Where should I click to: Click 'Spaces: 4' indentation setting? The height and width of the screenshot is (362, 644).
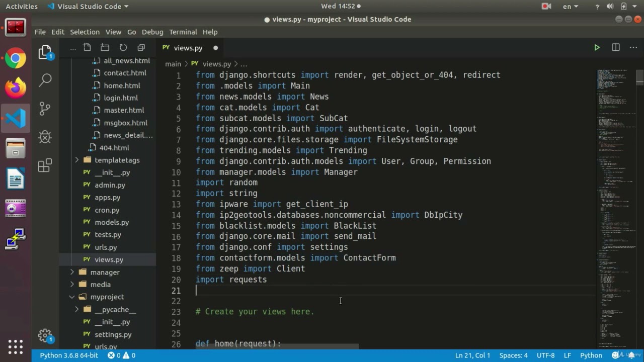coord(513,355)
